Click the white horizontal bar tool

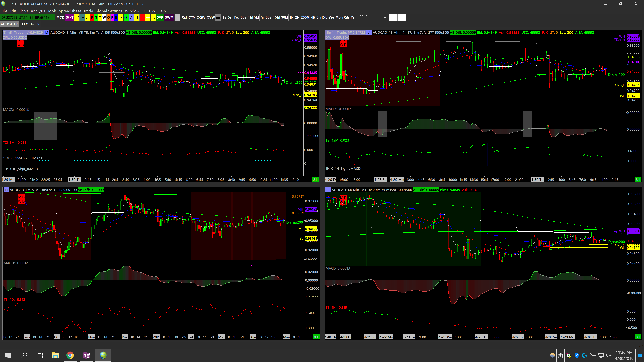[x=148, y=17]
